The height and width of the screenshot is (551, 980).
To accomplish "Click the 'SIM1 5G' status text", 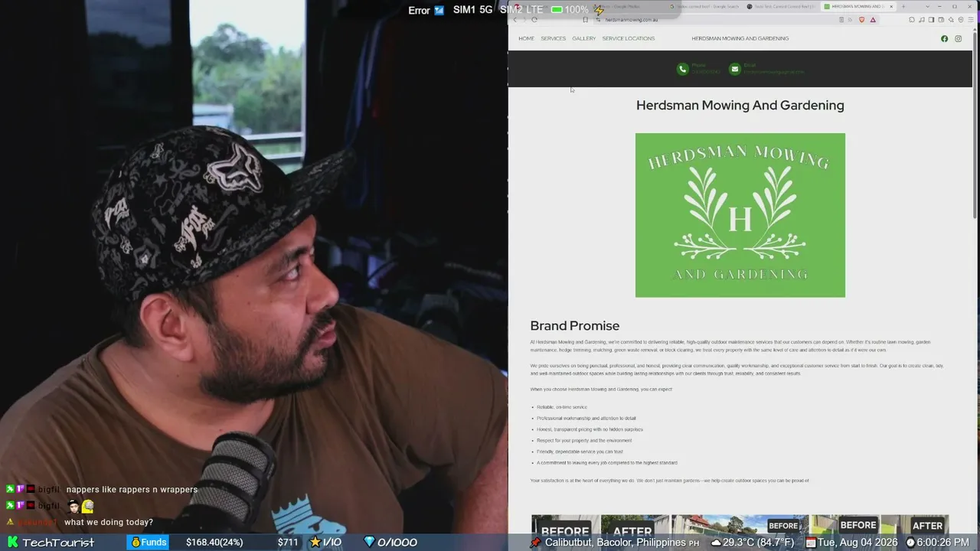I will 472,10.
